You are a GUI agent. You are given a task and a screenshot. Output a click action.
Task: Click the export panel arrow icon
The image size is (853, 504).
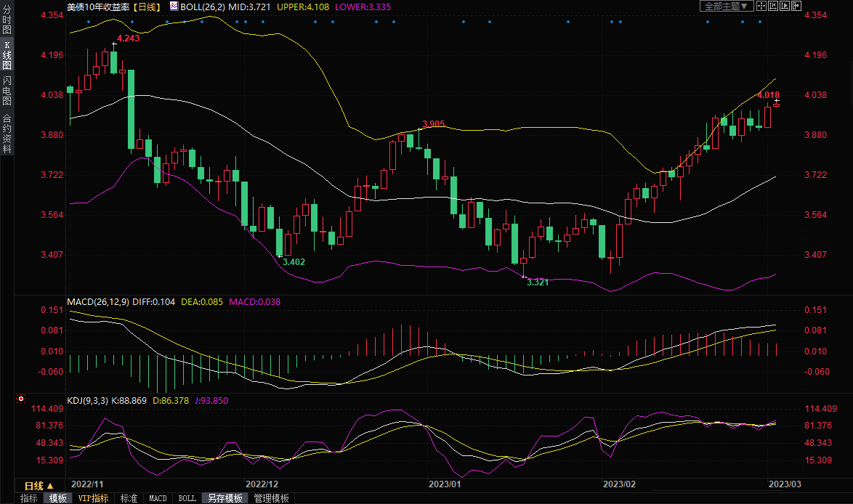coord(796,6)
